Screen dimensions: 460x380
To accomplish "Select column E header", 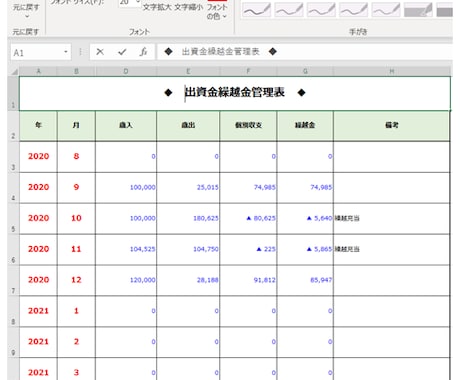I will [188, 71].
